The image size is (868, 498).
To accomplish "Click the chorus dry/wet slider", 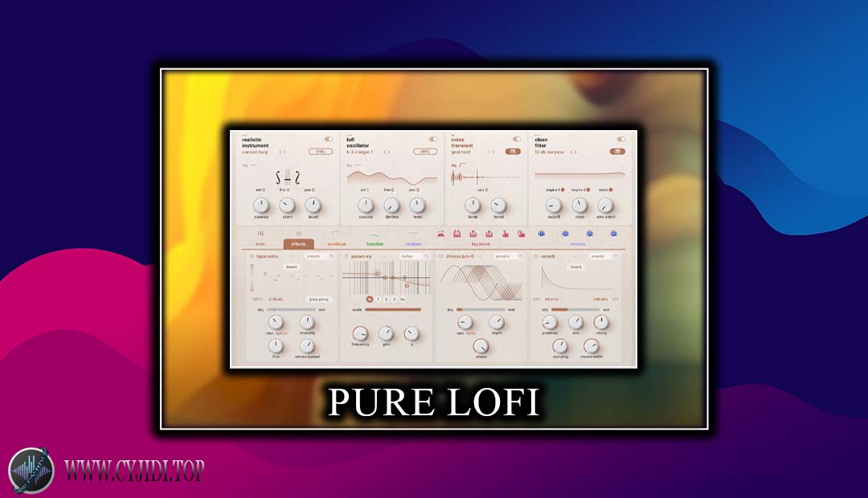I will point(481,310).
